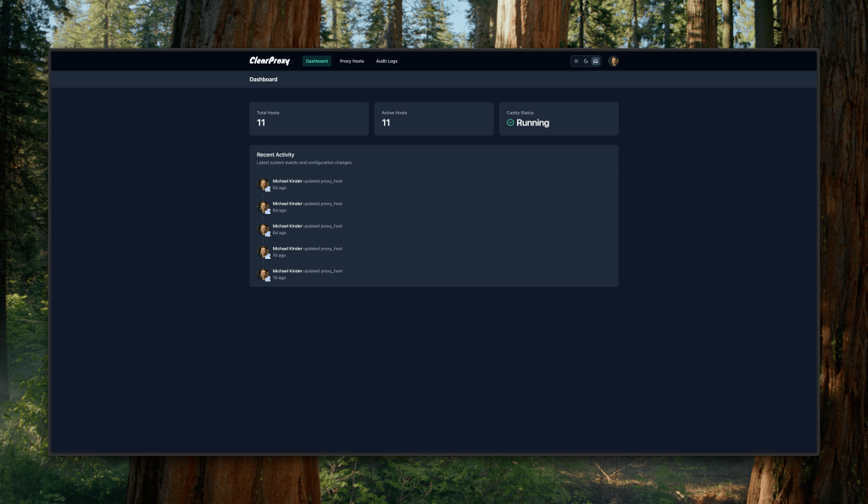Switch to light theme using the sun icon

pyautogui.click(x=577, y=60)
